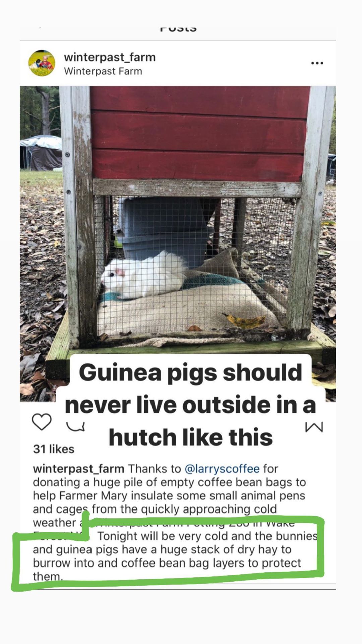This screenshot has width=362, height=644.
Task: Open the three-dot post options menu
Action: [x=317, y=63]
